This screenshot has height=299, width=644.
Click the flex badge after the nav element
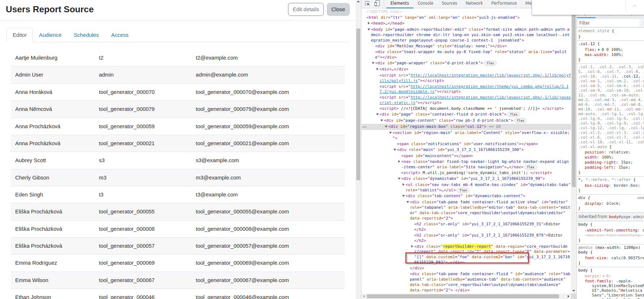[x=531, y=167]
